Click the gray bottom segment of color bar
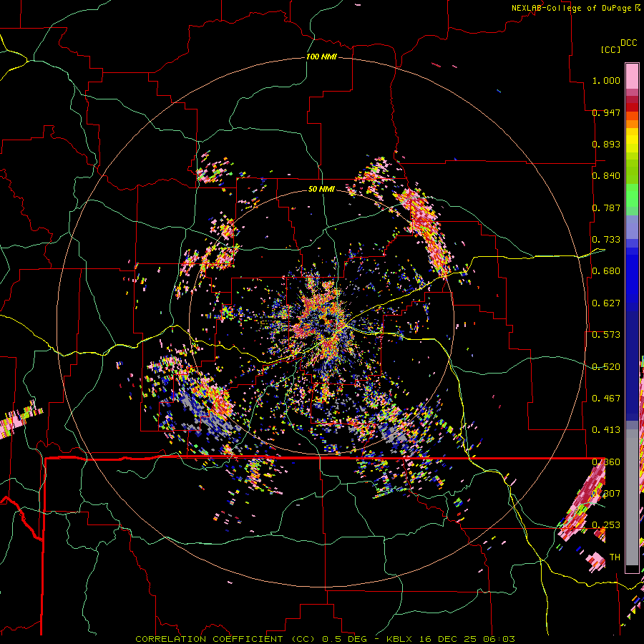Screen dimensions: 644x644 pos(632,497)
